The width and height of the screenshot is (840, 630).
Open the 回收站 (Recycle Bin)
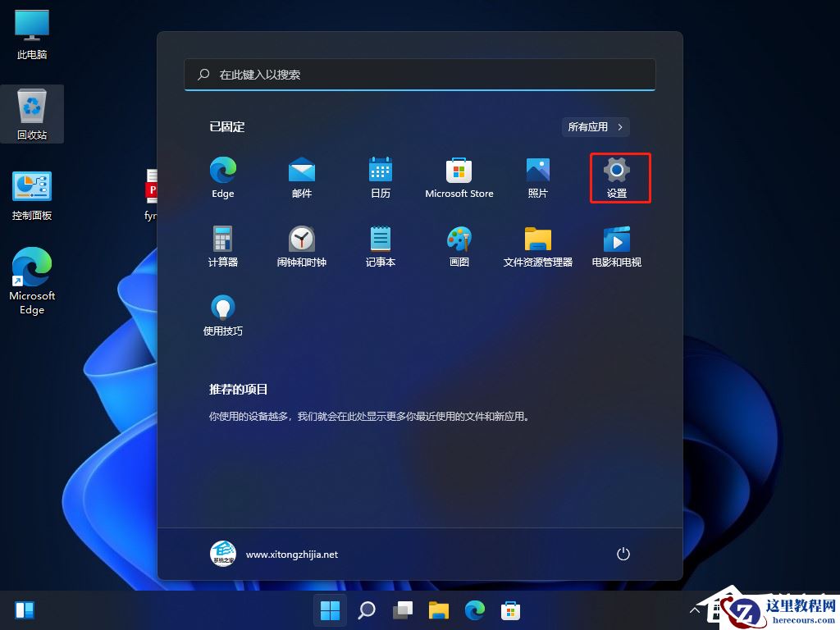click(33, 114)
